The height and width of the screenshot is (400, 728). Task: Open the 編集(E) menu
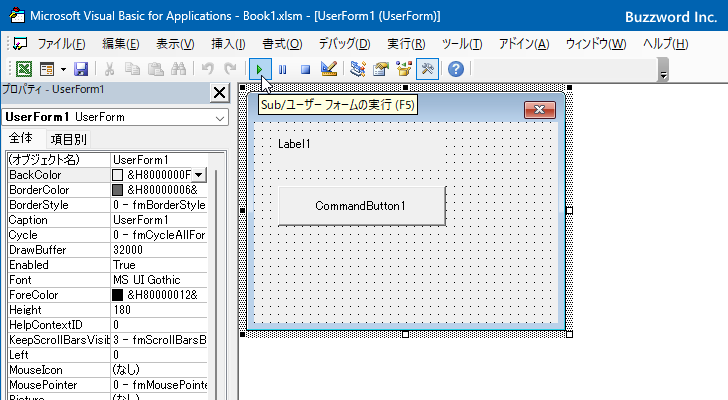pyautogui.click(x=121, y=44)
